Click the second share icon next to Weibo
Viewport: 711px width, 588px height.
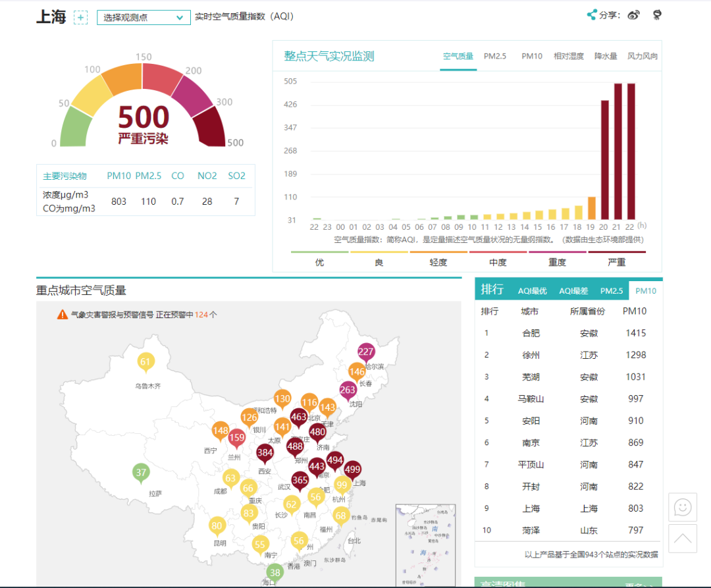click(x=656, y=14)
